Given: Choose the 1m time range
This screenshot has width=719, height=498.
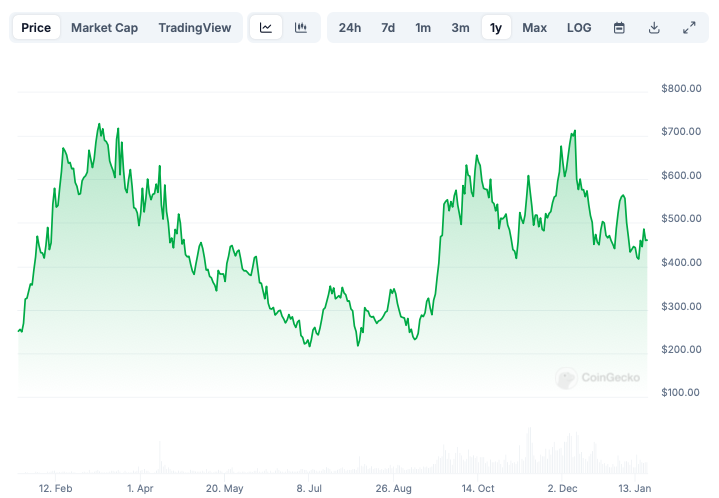Looking at the screenshot, I should click(423, 28).
